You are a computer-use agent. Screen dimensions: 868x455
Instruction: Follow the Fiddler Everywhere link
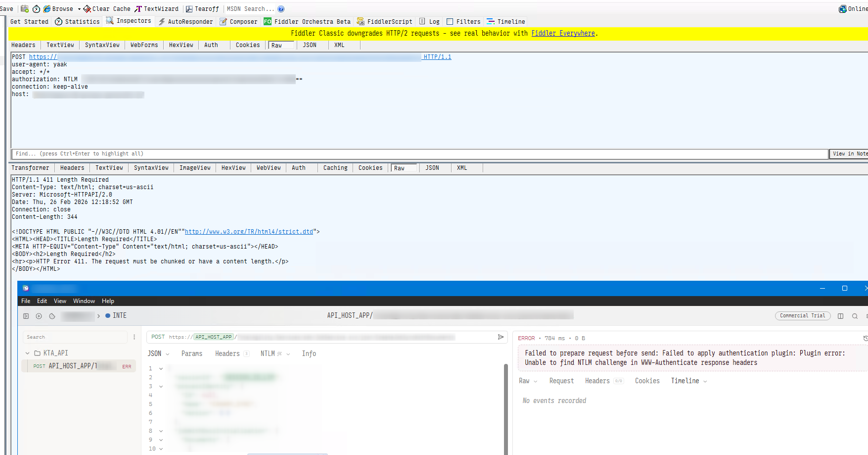(x=563, y=33)
